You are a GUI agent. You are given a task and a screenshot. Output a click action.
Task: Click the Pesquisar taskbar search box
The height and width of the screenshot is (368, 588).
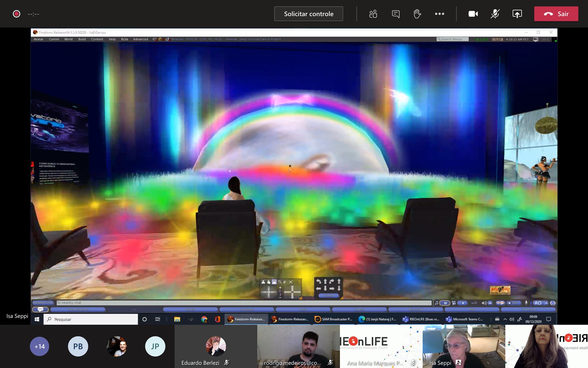coord(91,319)
